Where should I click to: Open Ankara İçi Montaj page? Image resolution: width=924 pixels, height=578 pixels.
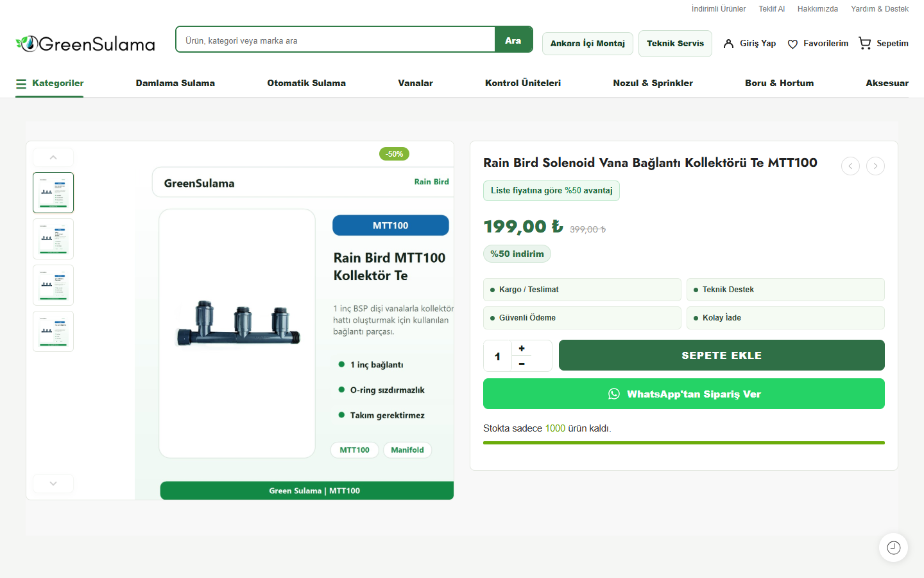pyautogui.click(x=588, y=44)
